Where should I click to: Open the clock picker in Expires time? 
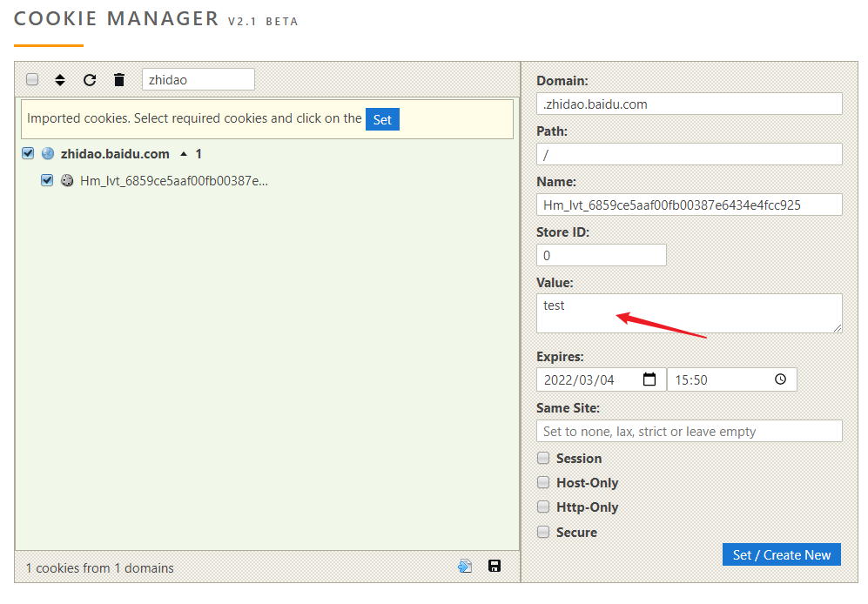[x=780, y=379]
